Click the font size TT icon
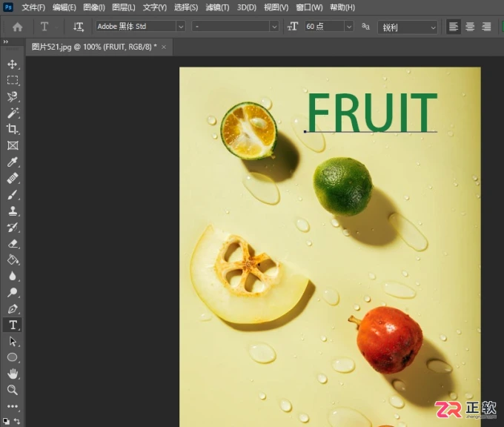This screenshot has height=427, width=504. (x=293, y=27)
